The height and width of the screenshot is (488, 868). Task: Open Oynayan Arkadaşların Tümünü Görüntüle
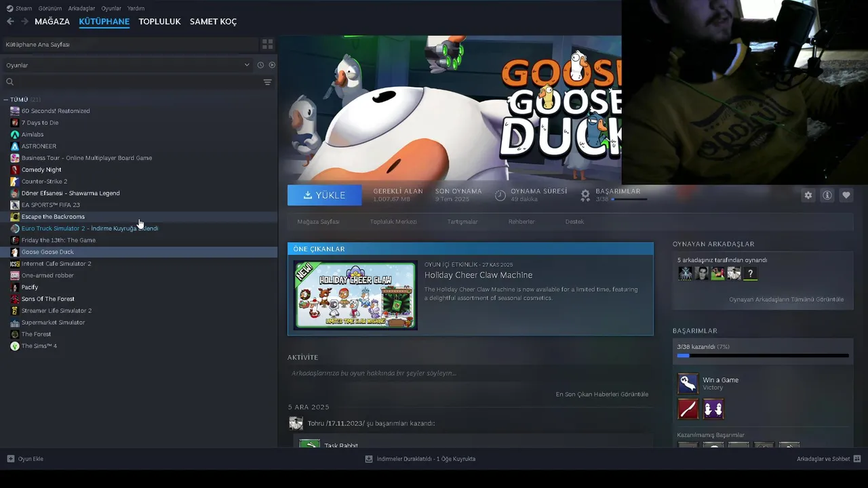point(786,299)
